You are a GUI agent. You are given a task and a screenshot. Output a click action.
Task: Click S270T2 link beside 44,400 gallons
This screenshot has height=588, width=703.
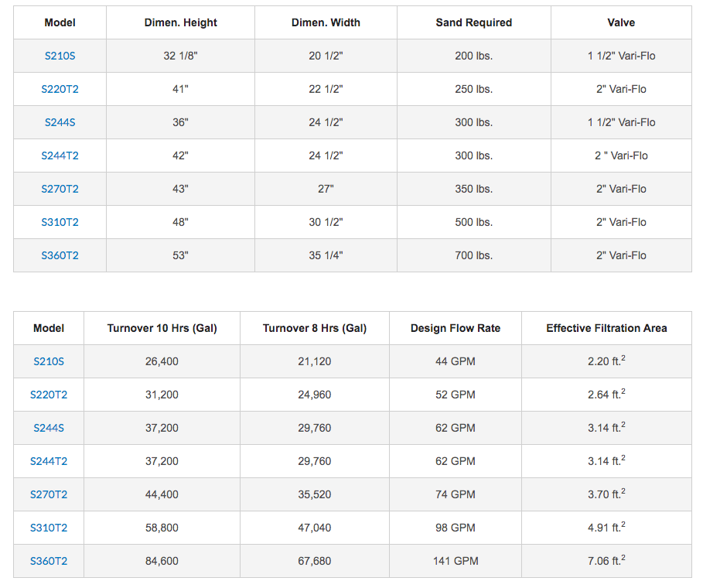[x=49, y=494]
